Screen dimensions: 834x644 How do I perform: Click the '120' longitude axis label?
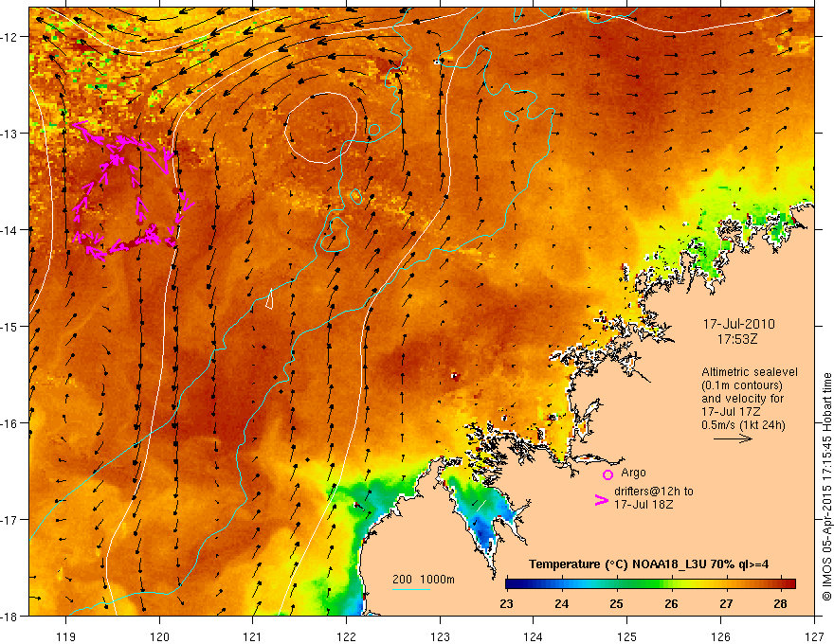tap(159, 636)
